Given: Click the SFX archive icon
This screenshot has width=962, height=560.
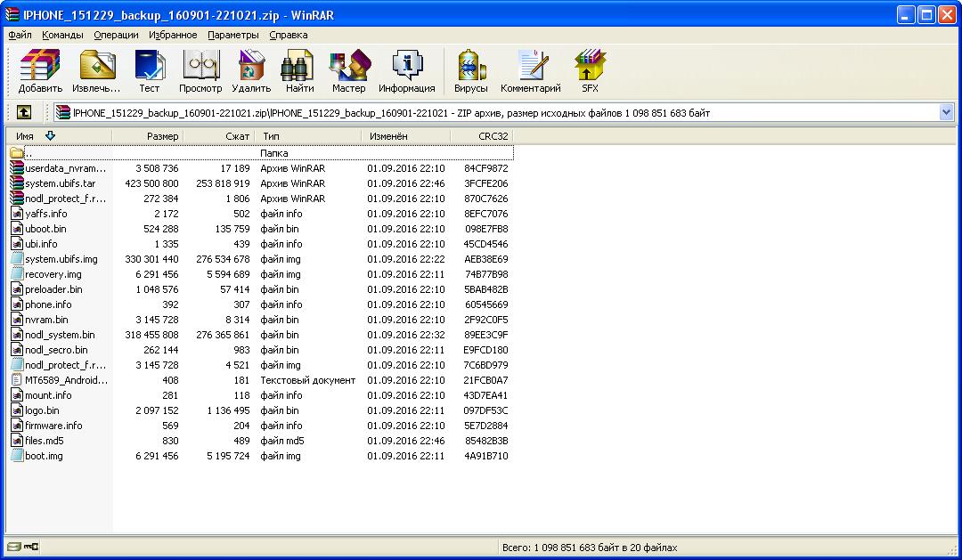Looking at the screenshot, I should point(590,71).
